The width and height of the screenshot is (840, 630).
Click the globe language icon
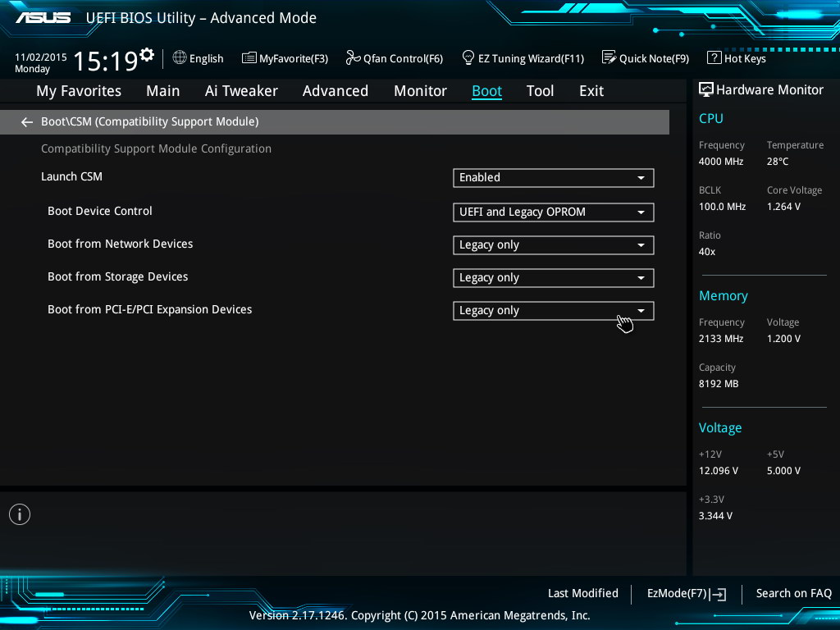coord(180,58)
